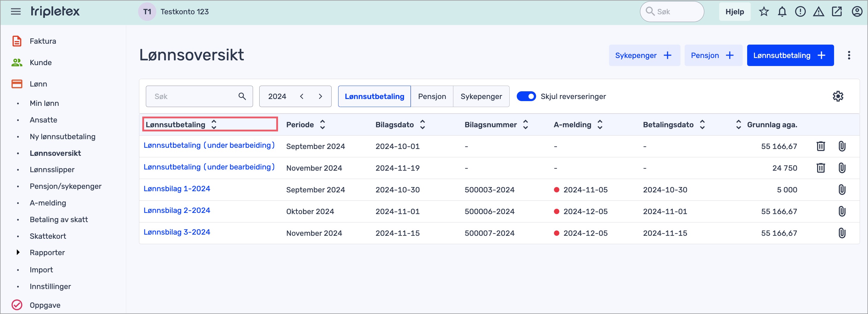Click the edit note icon in header

[837, 12]
